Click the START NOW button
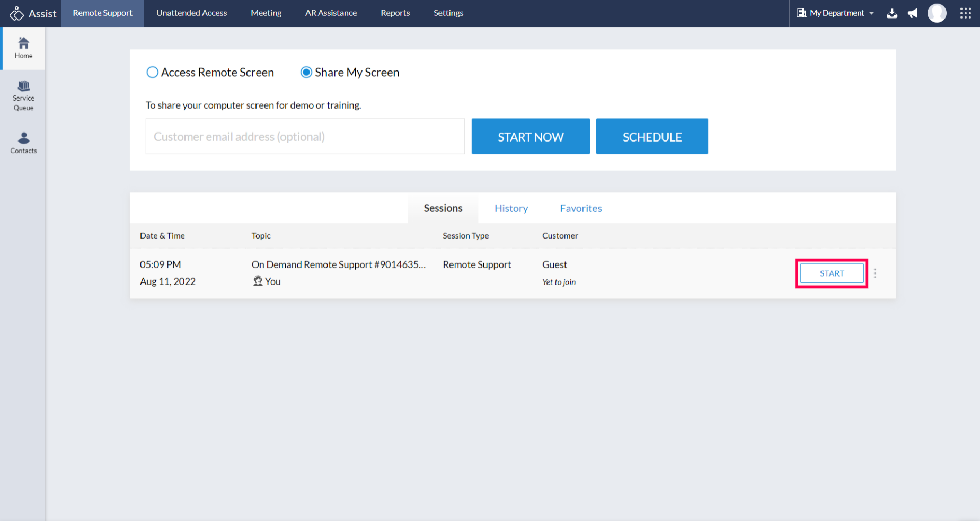Screen dimensions: 980x521 [x=531, y=137]
